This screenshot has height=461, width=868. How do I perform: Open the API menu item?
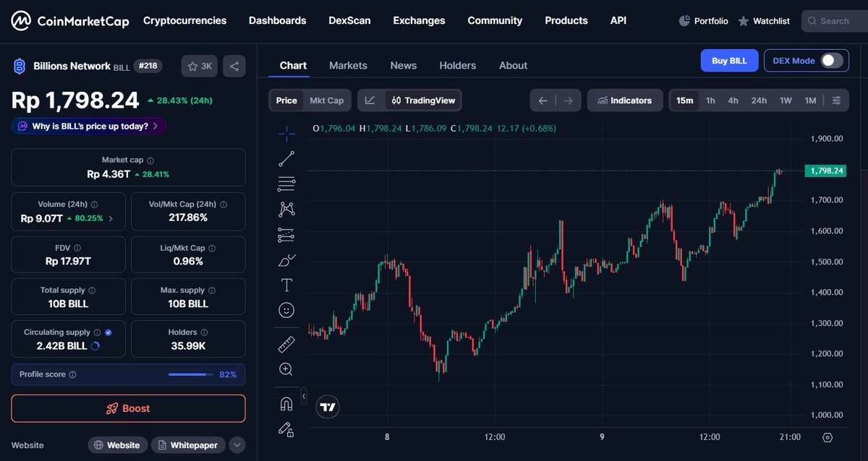[x=618, y=21]
